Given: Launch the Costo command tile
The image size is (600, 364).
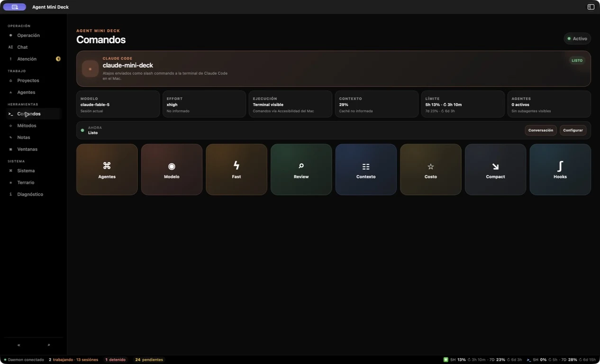Looking at the screenshot, I should (430, 170).
